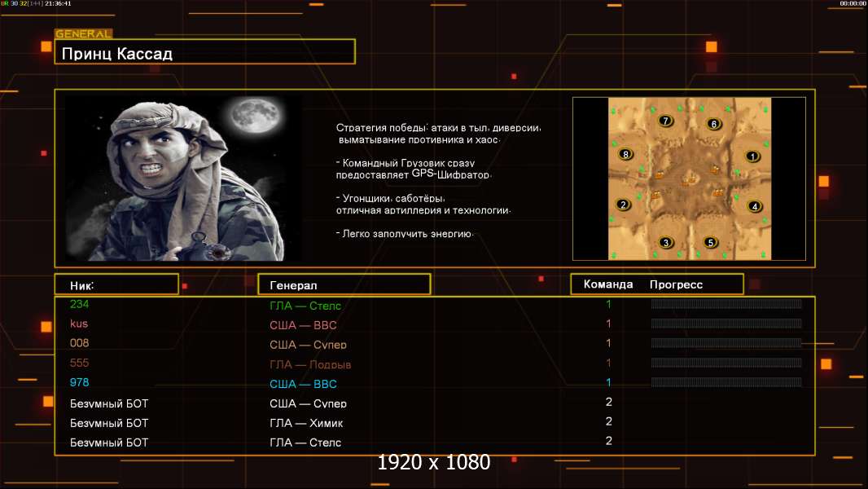Select player nickname '555'

[79, 363]
